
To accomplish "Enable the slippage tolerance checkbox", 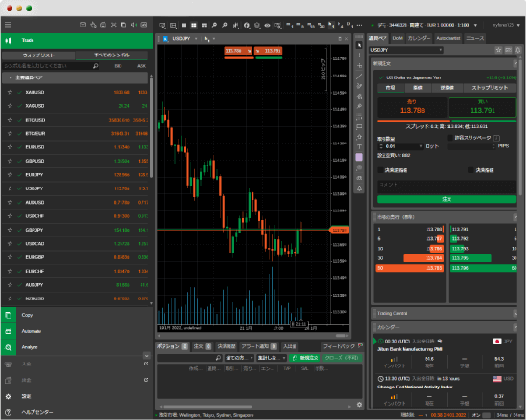I will click(449, 138).
